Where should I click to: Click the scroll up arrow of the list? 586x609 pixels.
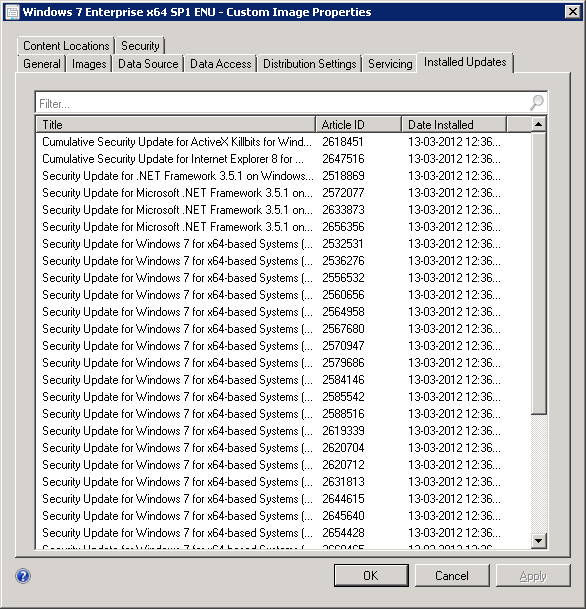click(538, 124)
